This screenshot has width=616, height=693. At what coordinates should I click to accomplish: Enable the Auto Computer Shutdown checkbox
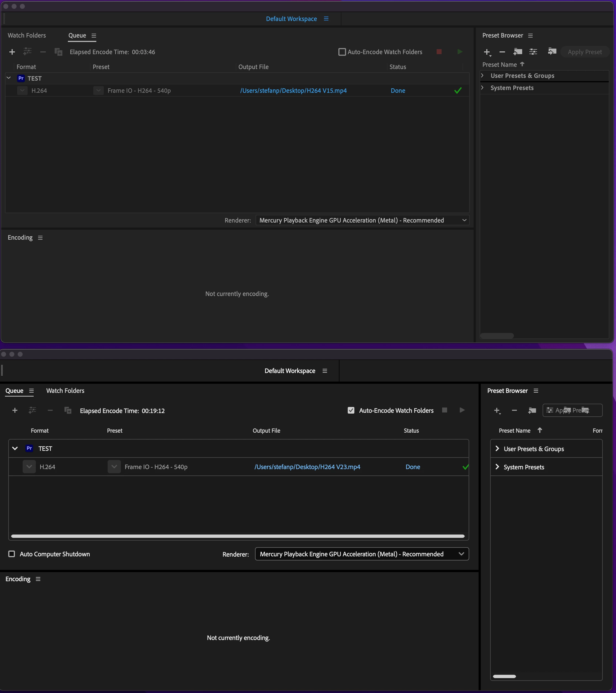click(12, 554)
